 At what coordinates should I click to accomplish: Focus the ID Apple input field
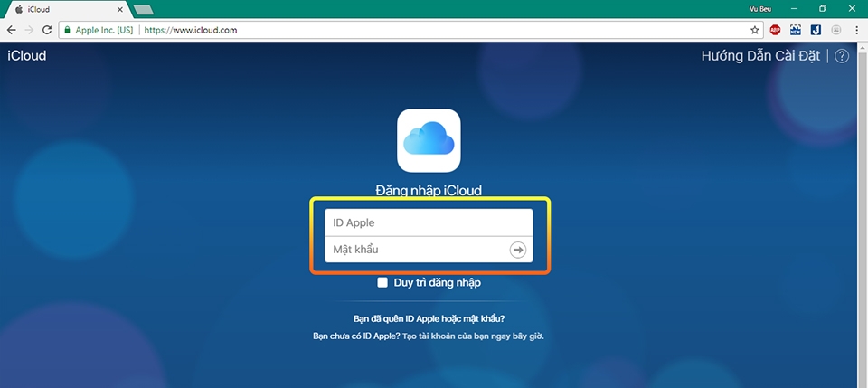click(429, 222)
